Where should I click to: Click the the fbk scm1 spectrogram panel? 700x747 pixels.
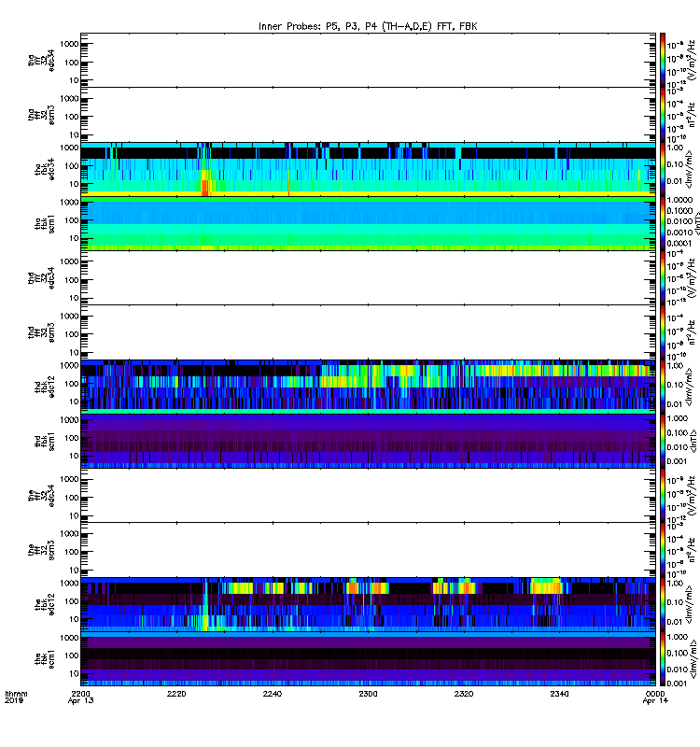[368, 659]
